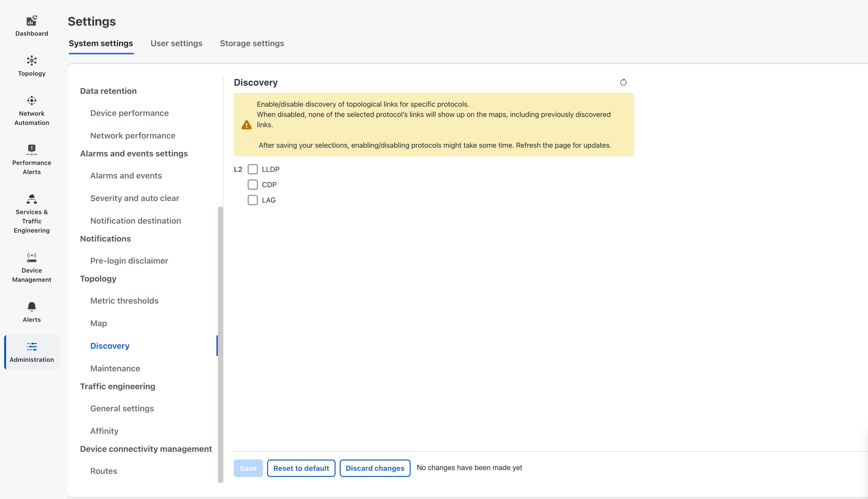Click the Discovery refresh icon
Viewport: 868px width, 499px height.
click(623, 82)
